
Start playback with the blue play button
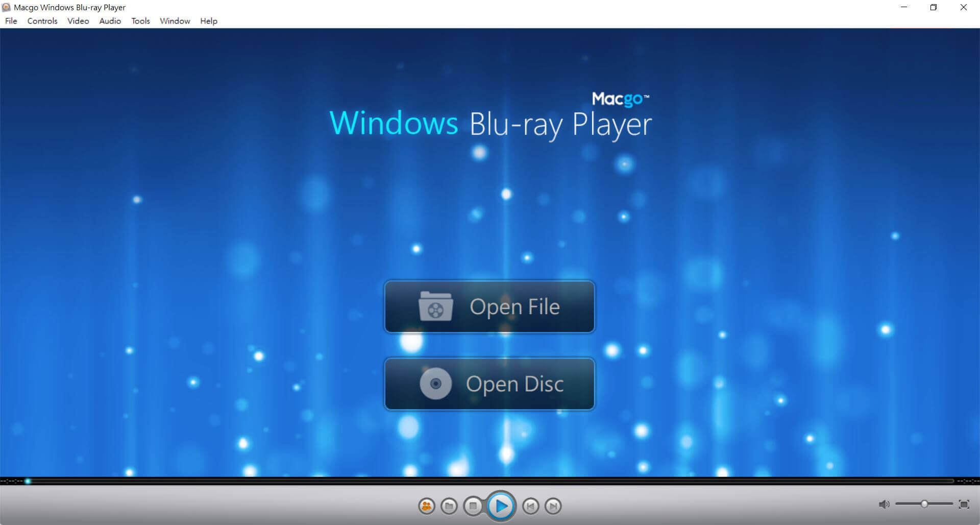point(501,506)
